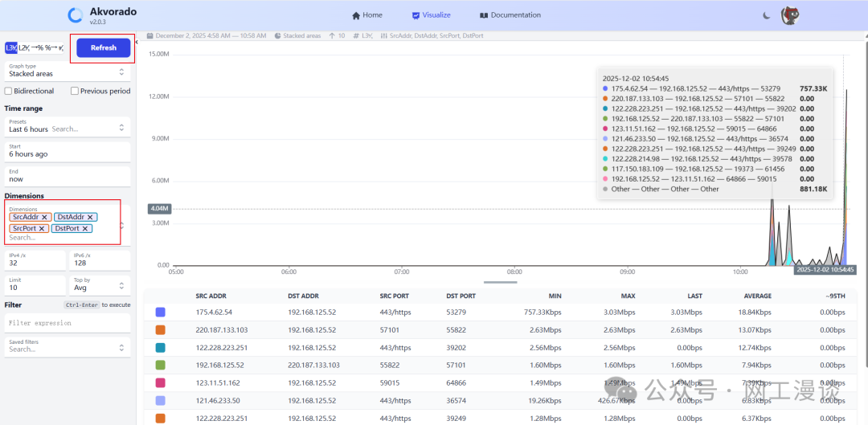The height and width of the screenshot is (425, 868).
Task: Grab the chart-table resize handle
Action: [501, 282]
